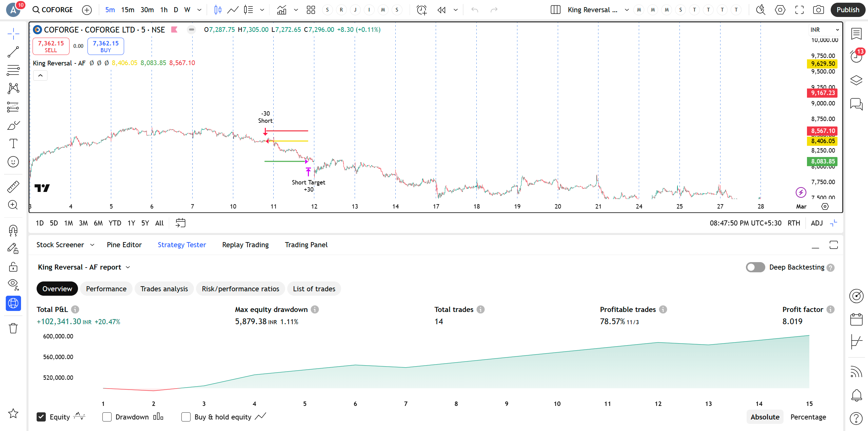Viewport: 868px width, 431px height.
Task: Collapse the indicator legend chevron
Action: [40, 75]
